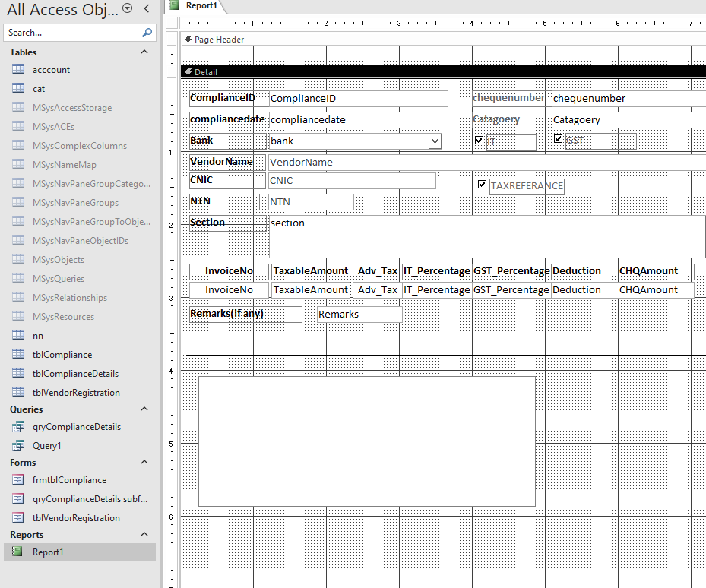The image size is (706, 588).
Task: Click the MSysRelationships table icon
Action: tap(18, 297)
